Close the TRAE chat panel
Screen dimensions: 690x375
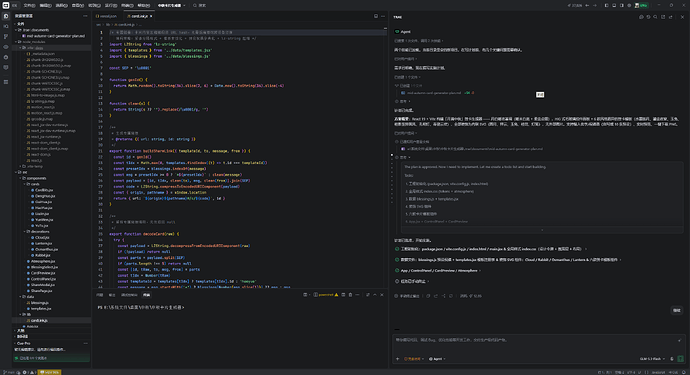click(683, 17)
